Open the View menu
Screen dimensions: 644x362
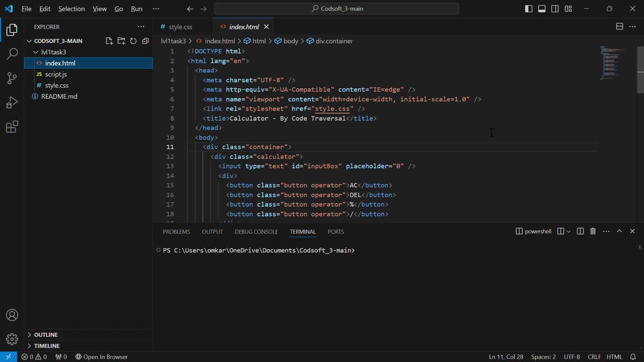click(x=100, y=9)
